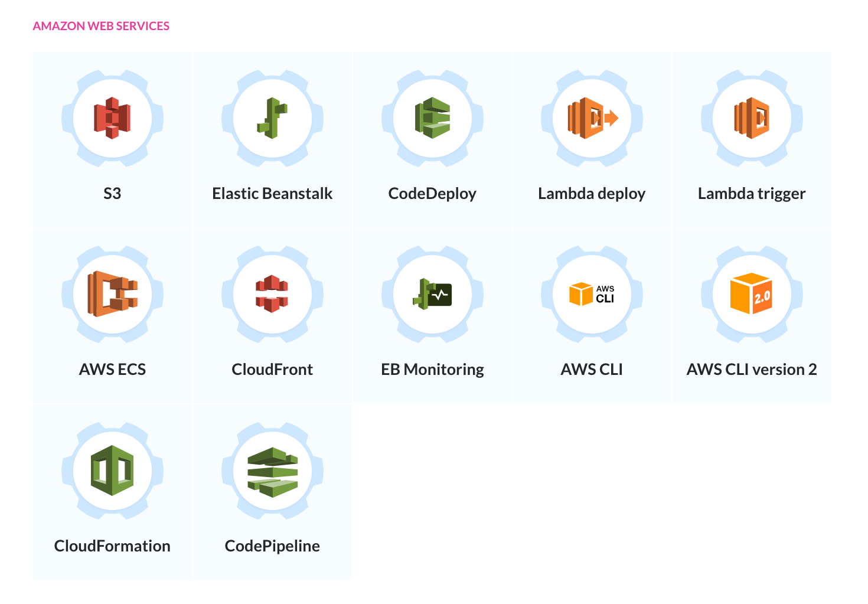Open the CodePipeline icon
This screenshot has height=604, width=868.
(272, 471)
